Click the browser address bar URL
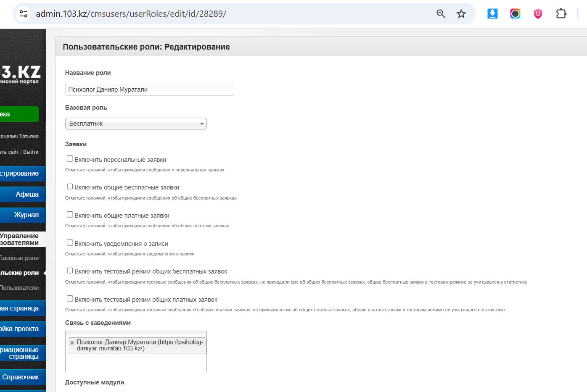587x392 pixels. pos(131,14)
